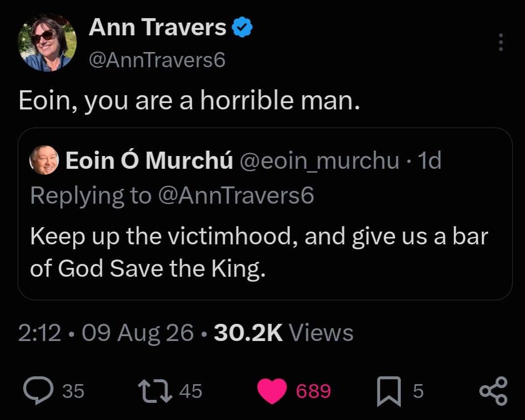The height and width of the screenshot is (420, 525).
Task: Tap the retweet arrows icon
Action: click(x=155, y=391)
